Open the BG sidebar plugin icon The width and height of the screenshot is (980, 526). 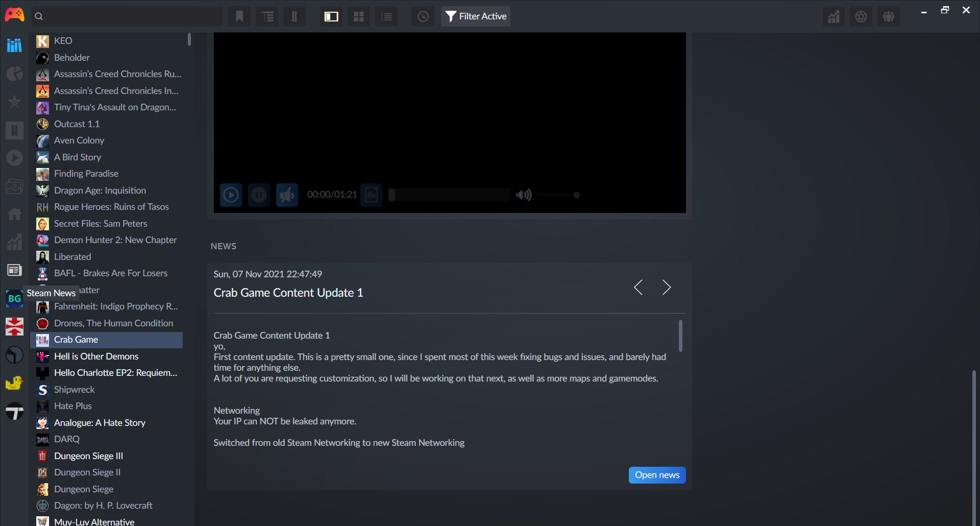click(x=14, y=298)
